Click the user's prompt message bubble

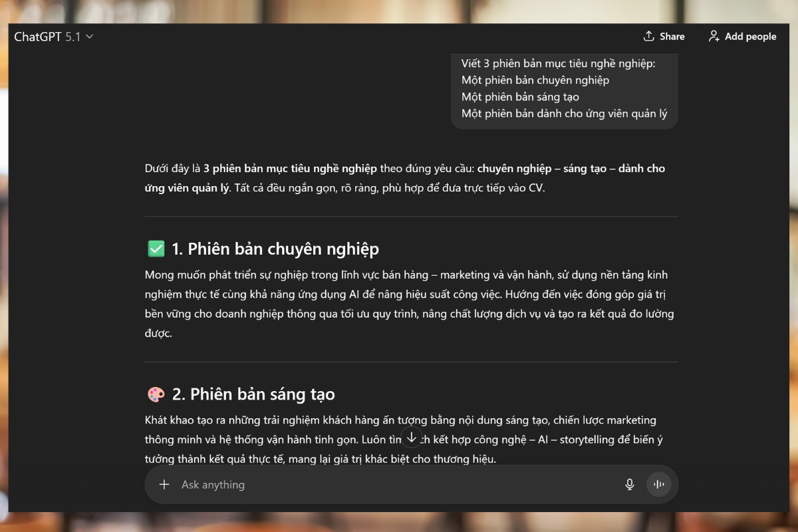tap(564, 89)
